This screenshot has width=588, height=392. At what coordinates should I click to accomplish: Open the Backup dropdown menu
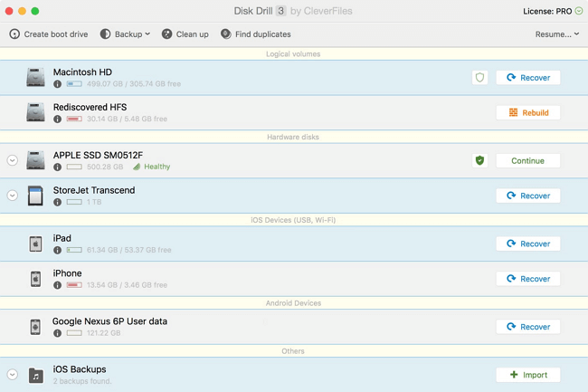tap(125, 34)
